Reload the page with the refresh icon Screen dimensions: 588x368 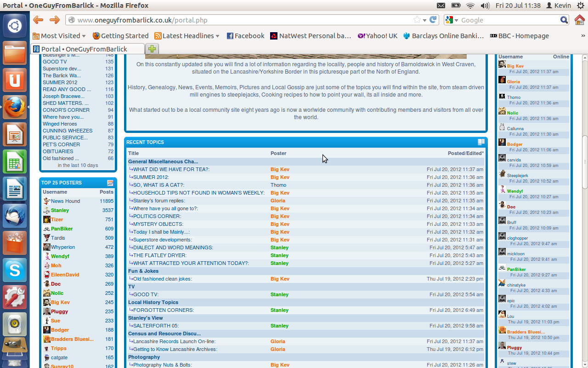pos(433,20)
